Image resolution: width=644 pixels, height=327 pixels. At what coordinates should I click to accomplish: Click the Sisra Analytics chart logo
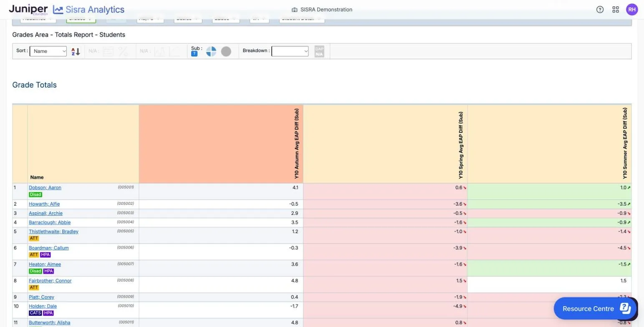(x=88, y=10)
